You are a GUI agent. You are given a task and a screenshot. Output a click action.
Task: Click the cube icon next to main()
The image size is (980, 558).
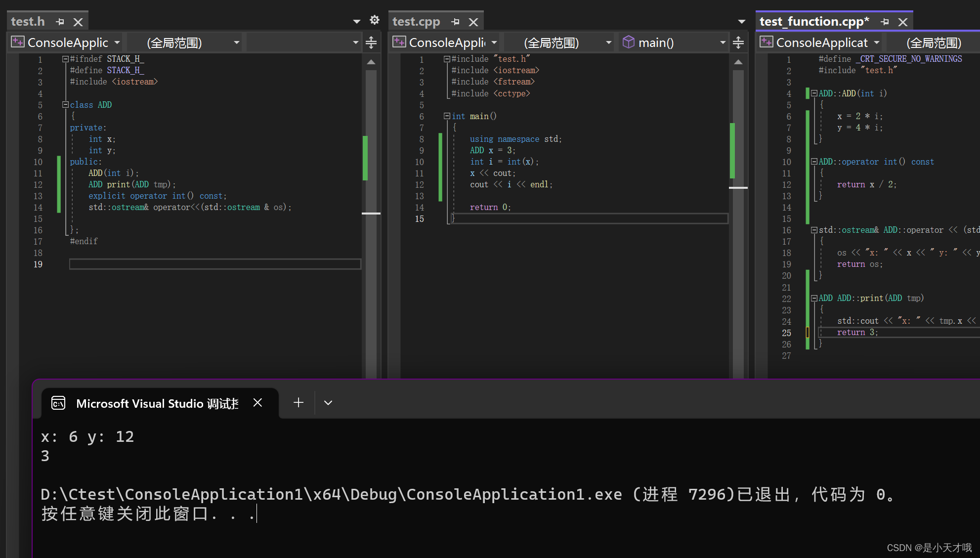[628, 42]
